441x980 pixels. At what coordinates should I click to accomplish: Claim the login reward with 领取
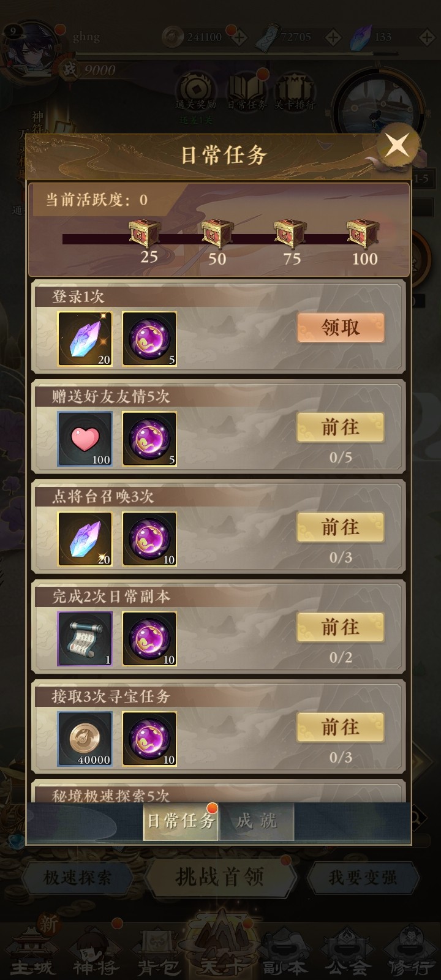(341, 327)
